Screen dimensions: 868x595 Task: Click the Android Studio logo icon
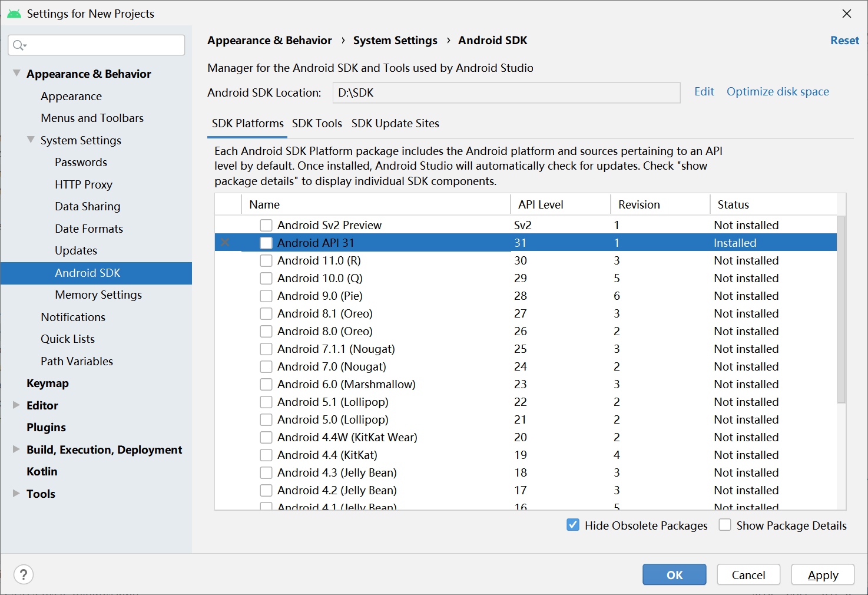click(x=14, y=14)
